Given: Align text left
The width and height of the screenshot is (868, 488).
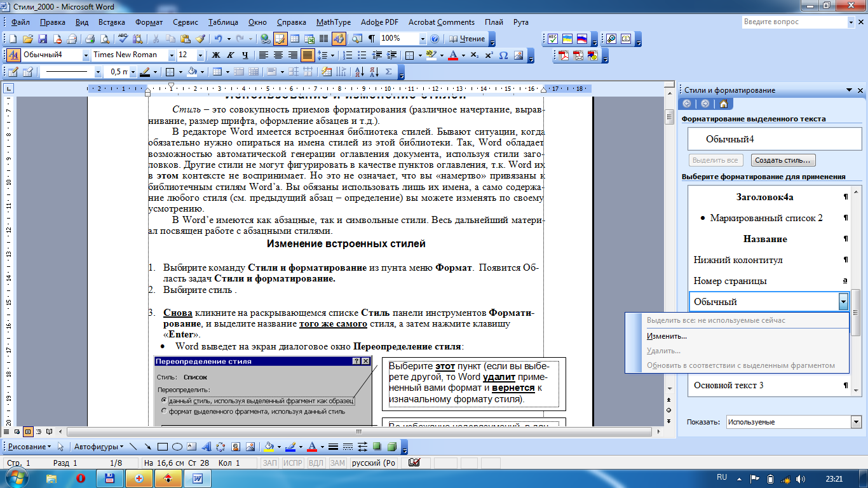Looking at the screenshot, I should pos(262,55).
